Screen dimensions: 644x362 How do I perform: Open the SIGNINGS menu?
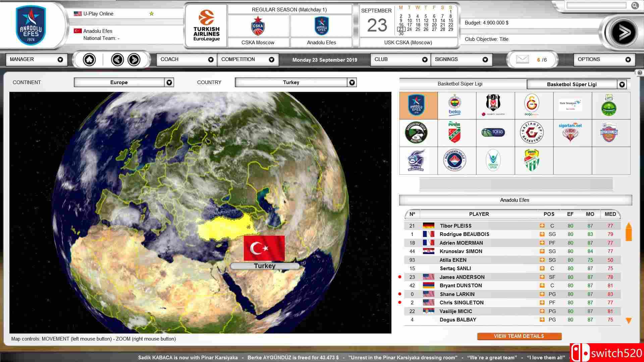pyautogui.click(x=461, y=59)
